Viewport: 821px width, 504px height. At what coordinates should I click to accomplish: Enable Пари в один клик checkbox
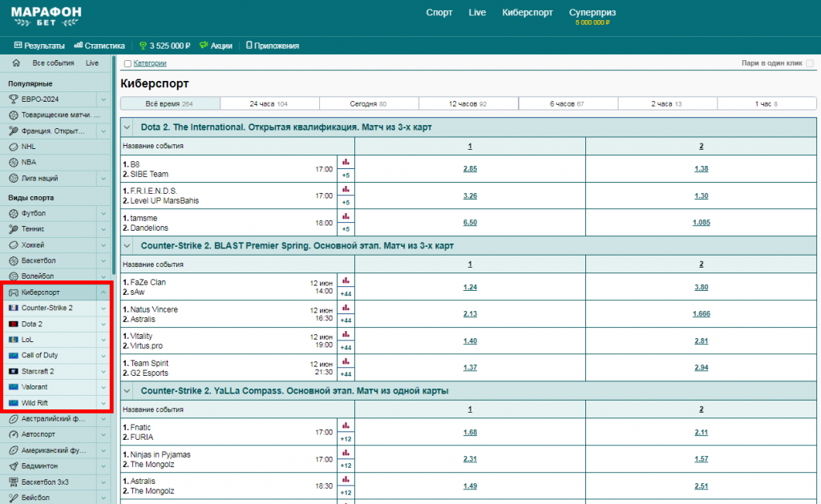click(810, 62)
